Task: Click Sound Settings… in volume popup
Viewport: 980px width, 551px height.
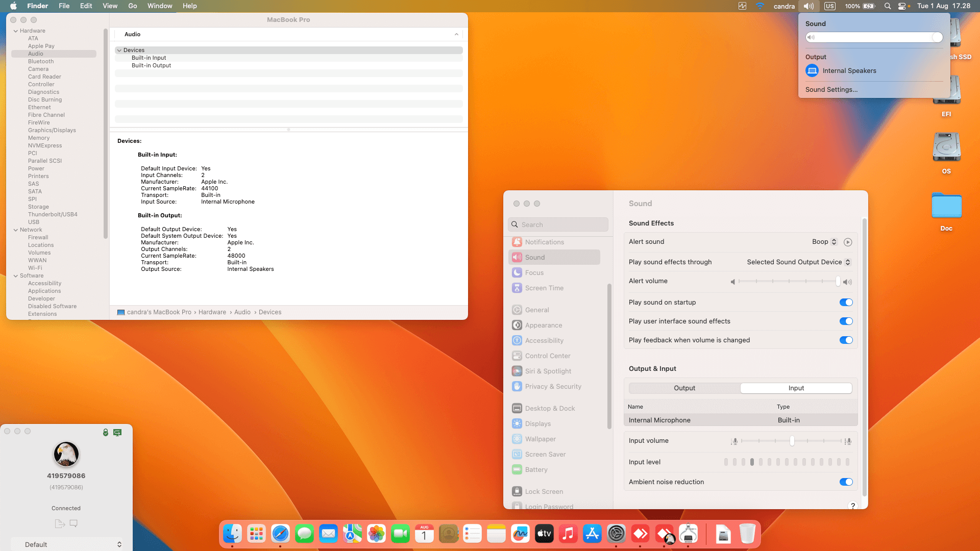Action: 831,90
